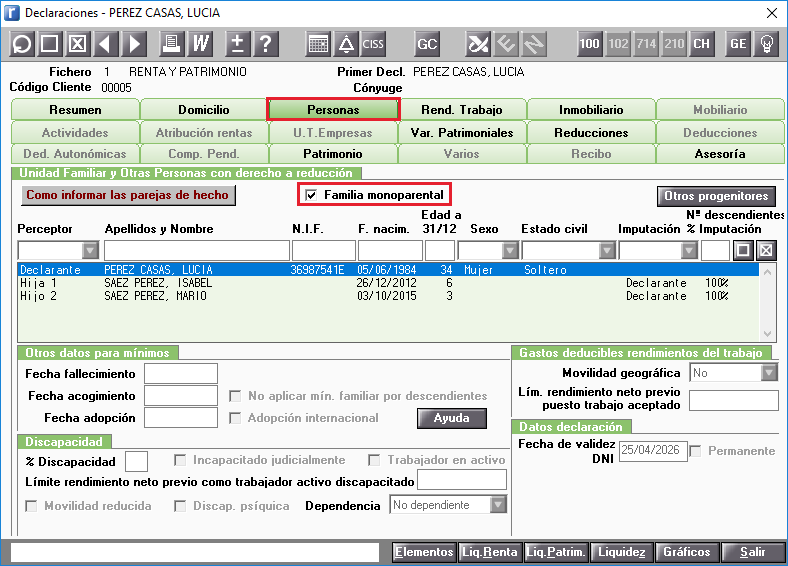Image resolution: width=788 pixels, height=566 pixels.
Task: Click the % Discapacidad input field
Action: click(136, 461)
